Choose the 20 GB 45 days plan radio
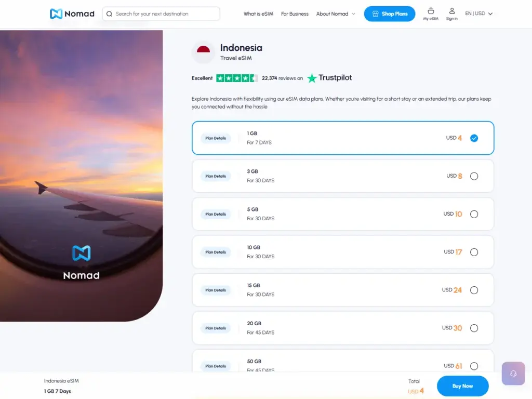The height and width of the screenshot is (399, 532). [x=474, y=328]
